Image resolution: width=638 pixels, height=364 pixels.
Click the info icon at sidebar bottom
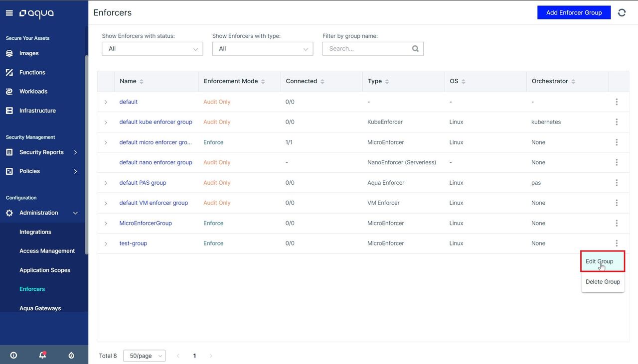coord(13,355)
